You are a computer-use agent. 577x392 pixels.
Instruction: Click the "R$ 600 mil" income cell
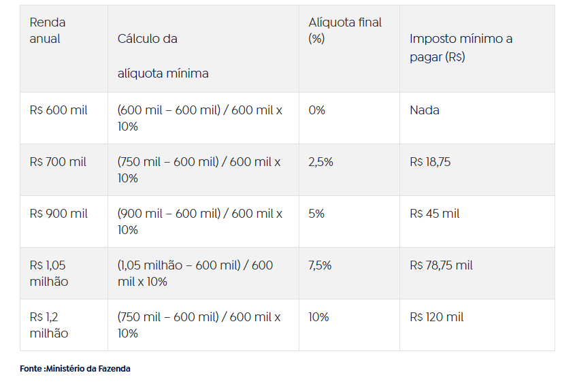(59, 110)
